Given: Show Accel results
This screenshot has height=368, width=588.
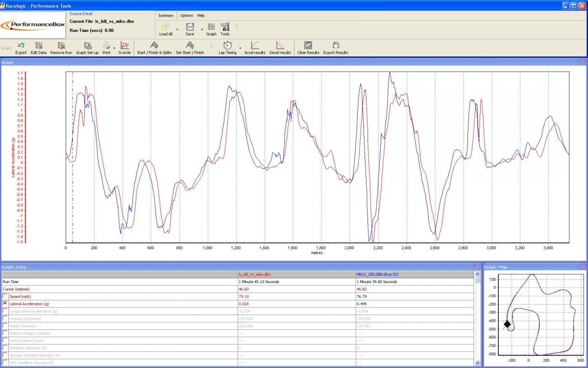Looking at the screenshot, I should [255, 46].
